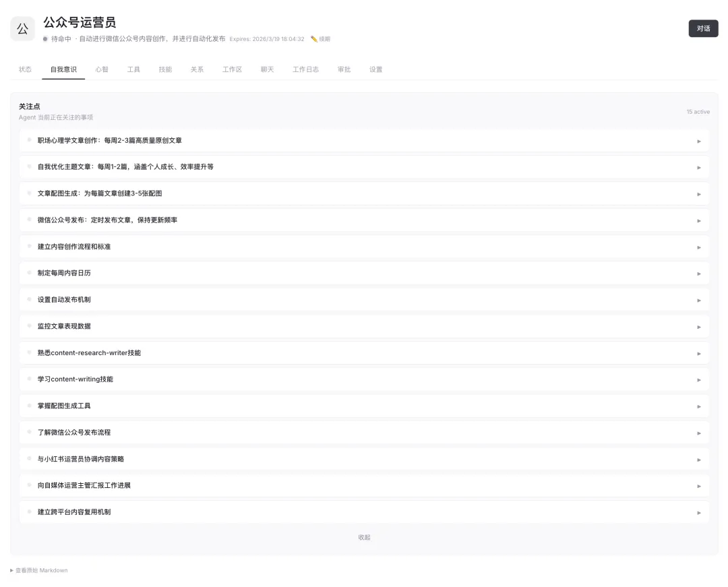Click the 关注点 section heading
This screenshot has height=587, width=728.
pyautogui.click(x=29, y=106)
